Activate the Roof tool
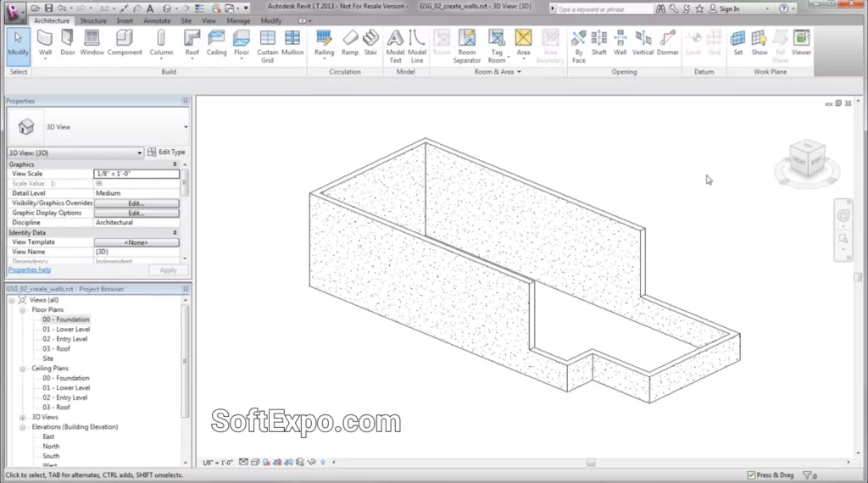The width and height of the screenshot is (868, 483). click(x=192, y=42)
